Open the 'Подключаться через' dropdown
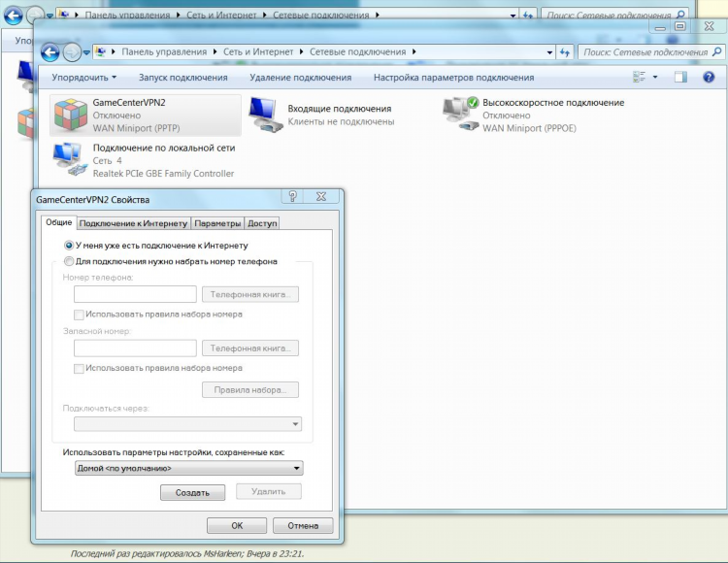This screenshot has width=728, height=563. [187, 424]
